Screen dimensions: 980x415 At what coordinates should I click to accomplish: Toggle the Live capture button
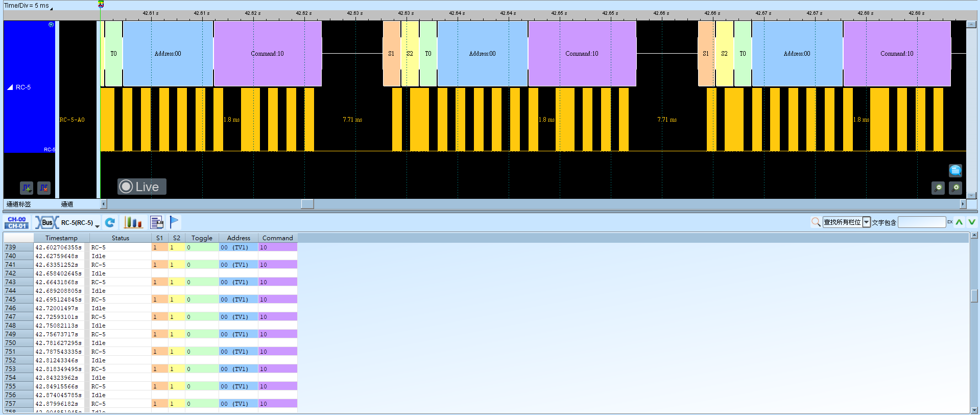click(x=142, y=187)
